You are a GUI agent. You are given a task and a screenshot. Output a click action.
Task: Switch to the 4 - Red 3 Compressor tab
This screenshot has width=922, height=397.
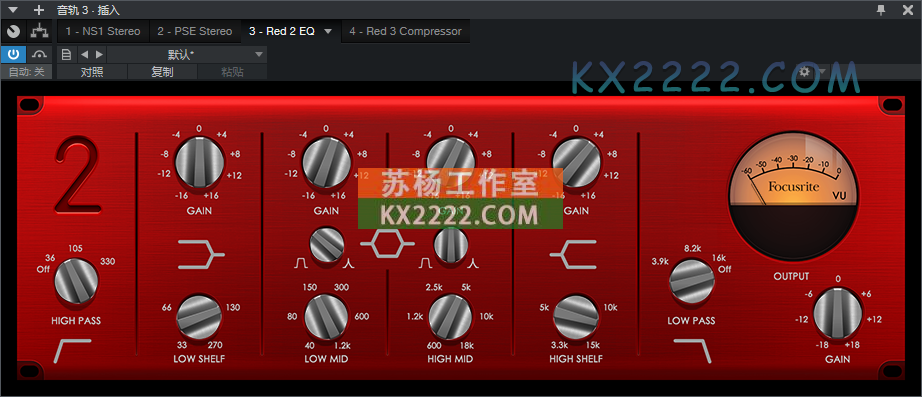pyautogui.click(x=405, y=31)
